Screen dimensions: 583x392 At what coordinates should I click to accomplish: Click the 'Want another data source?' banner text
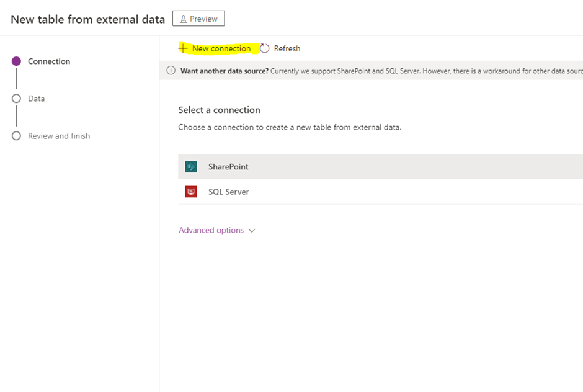225,71
